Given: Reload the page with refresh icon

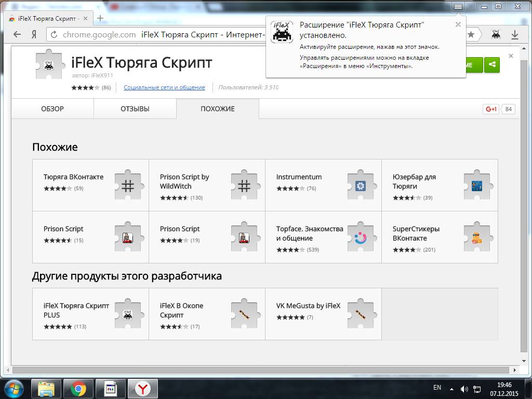Looking at the screenshot, I should pos(54,34).
